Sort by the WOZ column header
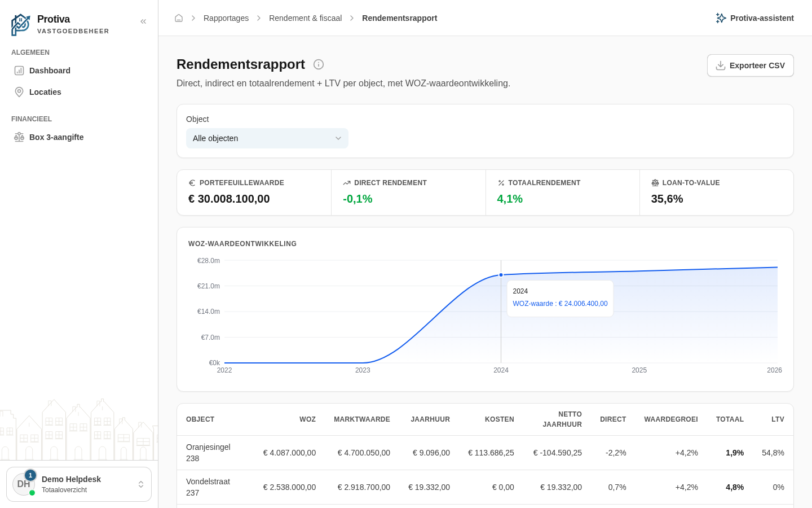 coord(307,419)
